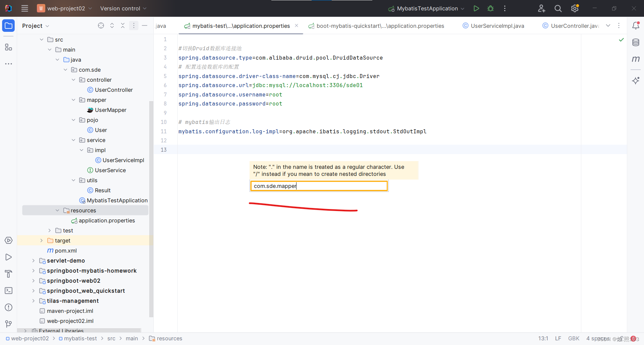Open the Structure tool window
Image resolution: width=644 pixels, height=345 pixels.
(8, 47)
